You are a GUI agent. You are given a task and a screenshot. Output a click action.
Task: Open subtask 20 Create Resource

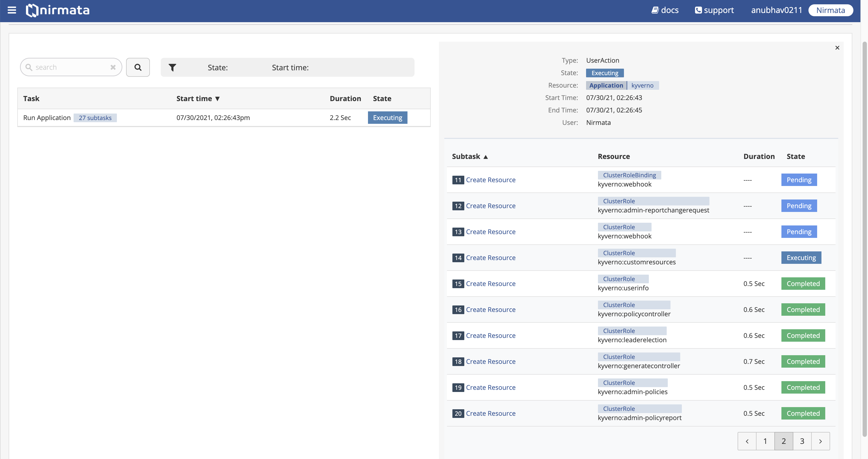click(x=490, y=414)
